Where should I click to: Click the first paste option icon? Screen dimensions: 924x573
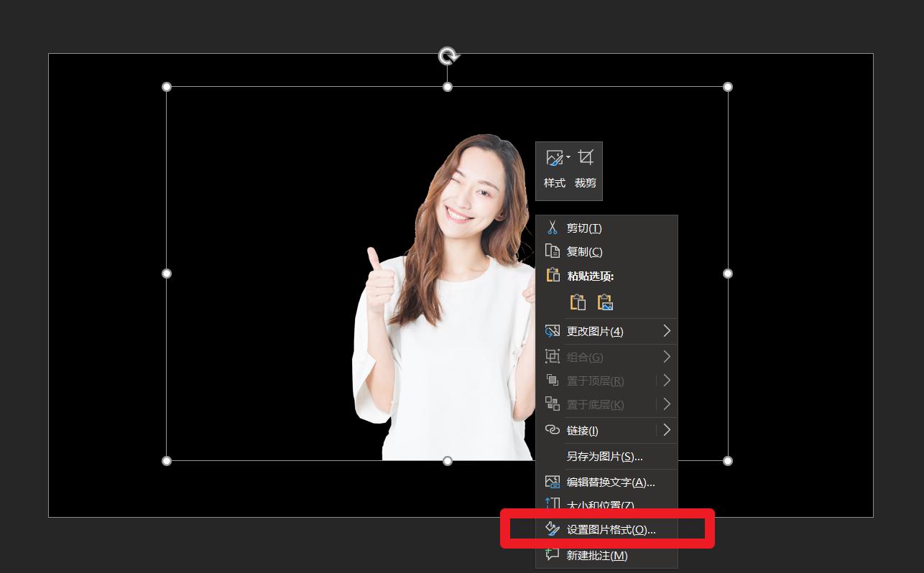click(578, 302)
